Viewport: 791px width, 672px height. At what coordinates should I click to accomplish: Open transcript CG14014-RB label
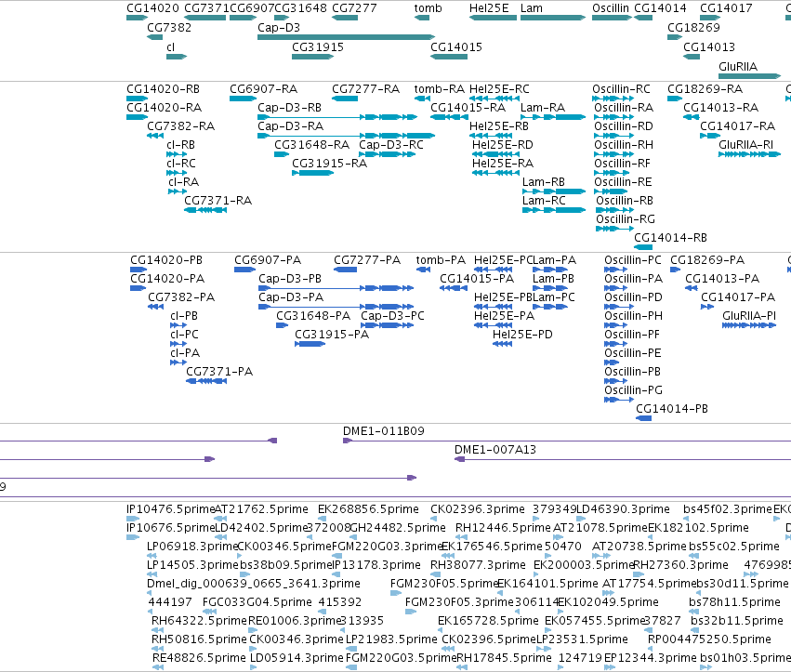[x=670, y=238]
